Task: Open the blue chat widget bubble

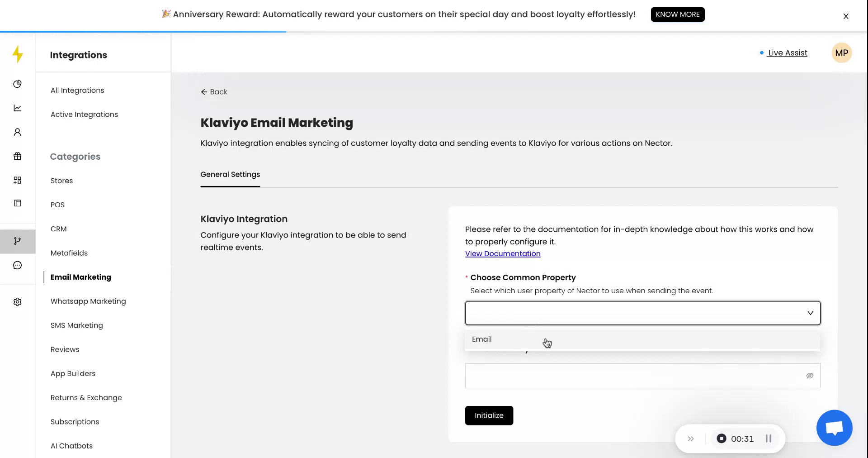Action: point(834,428)
